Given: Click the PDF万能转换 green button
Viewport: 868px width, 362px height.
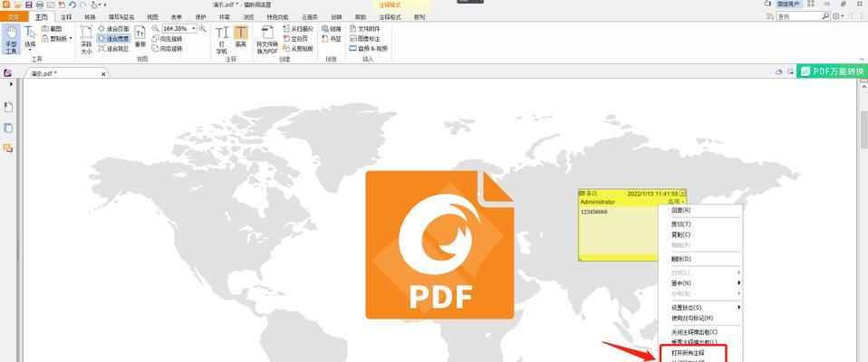Looking at the screenshot, I should pyautogui.click(x=832, y=71).
